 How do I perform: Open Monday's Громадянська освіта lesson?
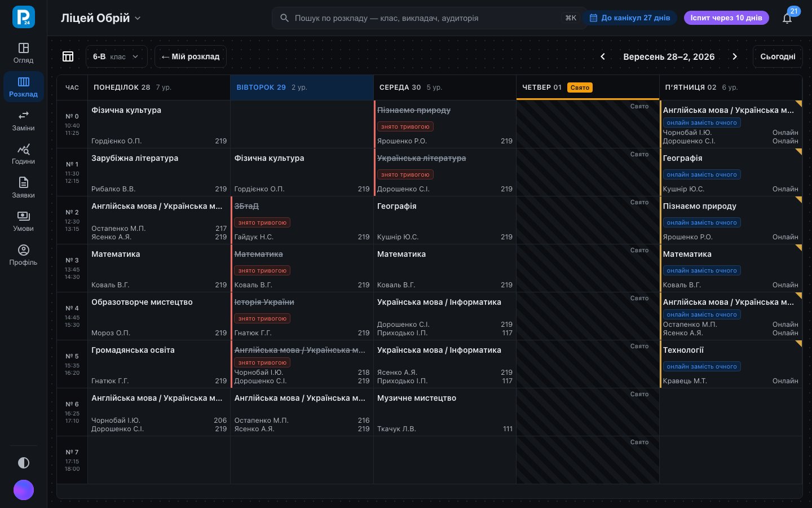pyautogui.click(x=159, y=364)
